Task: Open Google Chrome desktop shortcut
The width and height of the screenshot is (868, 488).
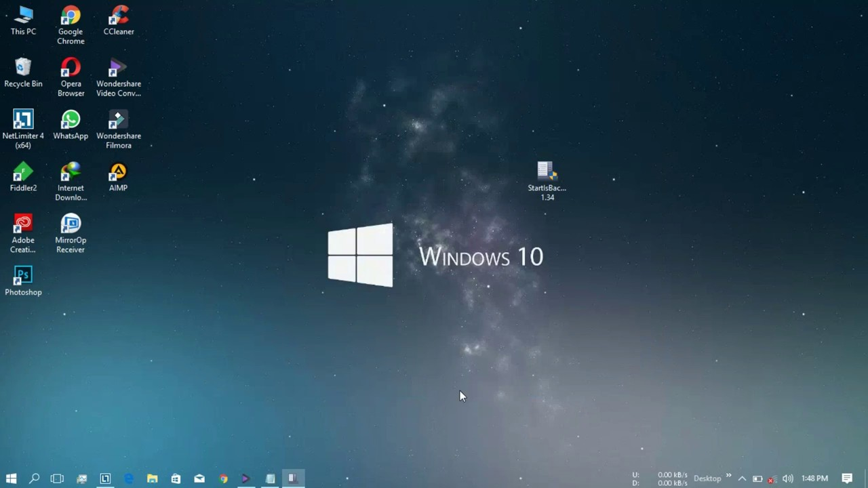Action: 71,25
